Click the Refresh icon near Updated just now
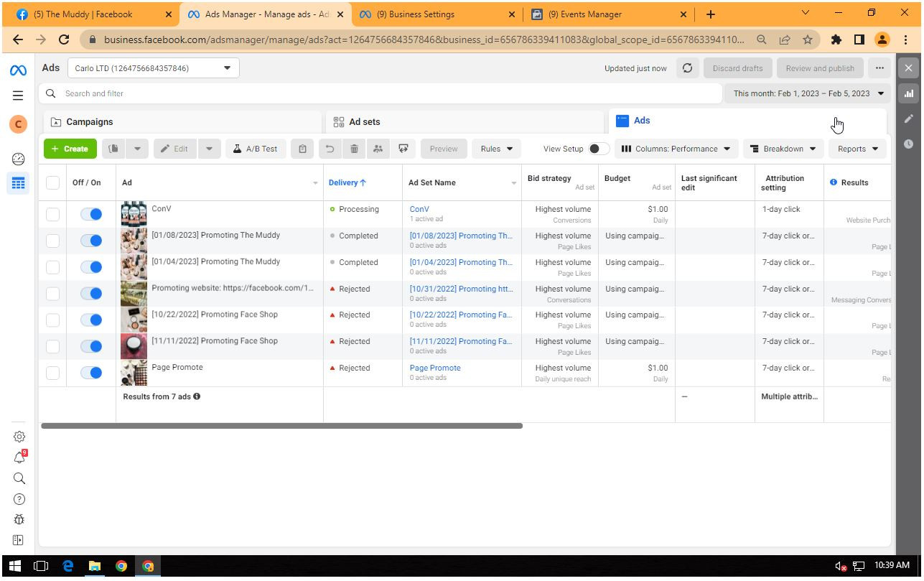924x581 pixels. click(687, 68)
